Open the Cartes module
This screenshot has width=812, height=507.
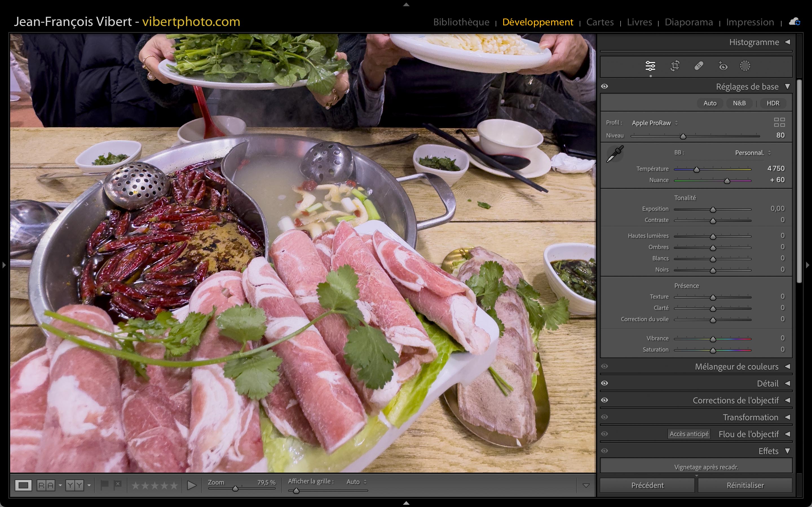click(600, 22)
